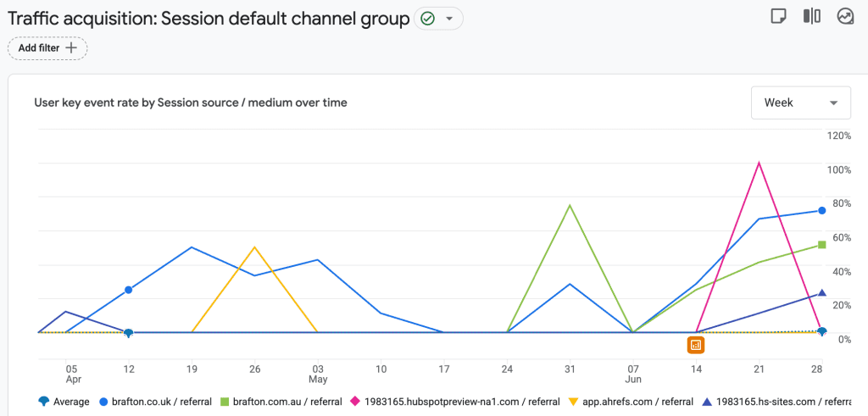Screen dimensions: 868x416
Task: Toggle the brafton.com.au / referral legend item
Action: pyautogui.click(x=281, y=402)
